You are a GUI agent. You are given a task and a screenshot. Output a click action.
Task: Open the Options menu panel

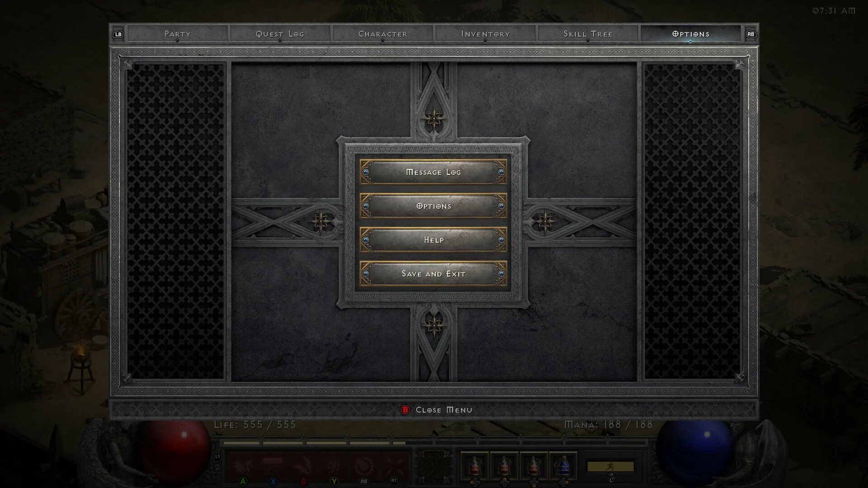(434, 206)
